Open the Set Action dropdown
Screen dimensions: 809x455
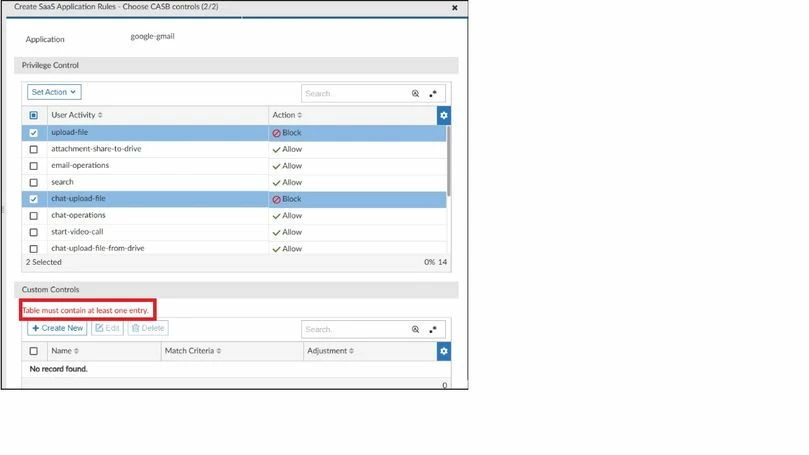click(x=54, y=92)
